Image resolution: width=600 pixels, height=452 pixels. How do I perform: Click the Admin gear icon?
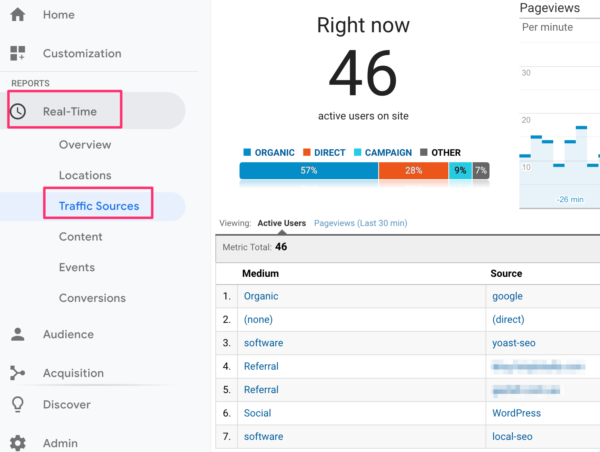click(18, 443)
